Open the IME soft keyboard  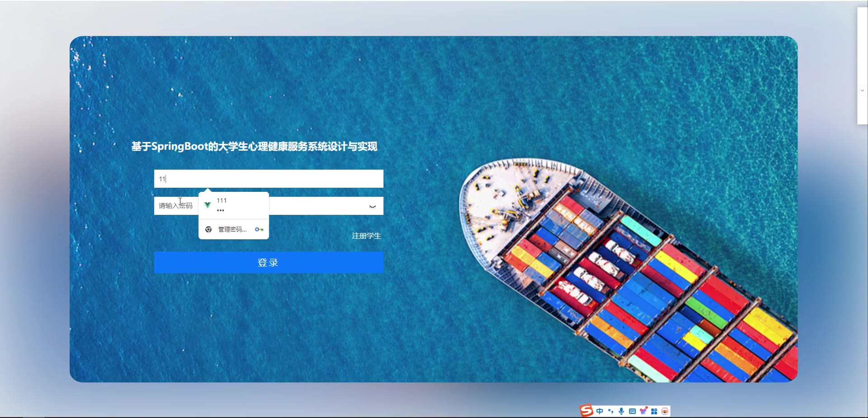632,411
